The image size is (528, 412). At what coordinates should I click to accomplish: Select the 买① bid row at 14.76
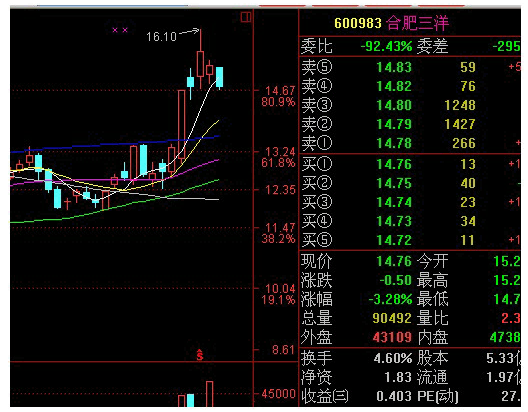click(x=410, y=164)
